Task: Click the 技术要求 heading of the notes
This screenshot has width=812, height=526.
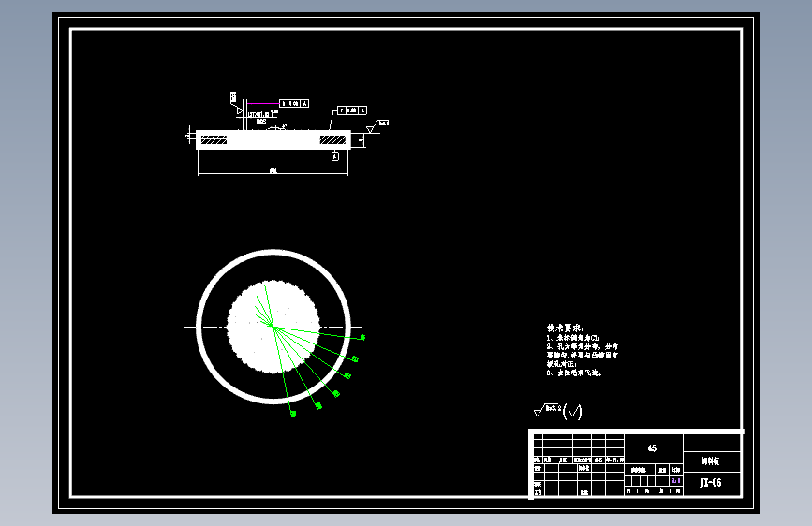Action: [x=565, y=329]
